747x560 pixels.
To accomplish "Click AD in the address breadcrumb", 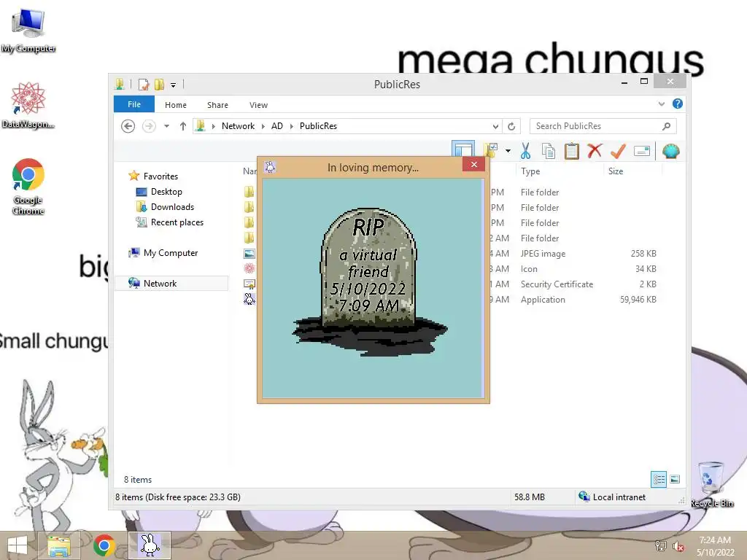I will 276,126.
